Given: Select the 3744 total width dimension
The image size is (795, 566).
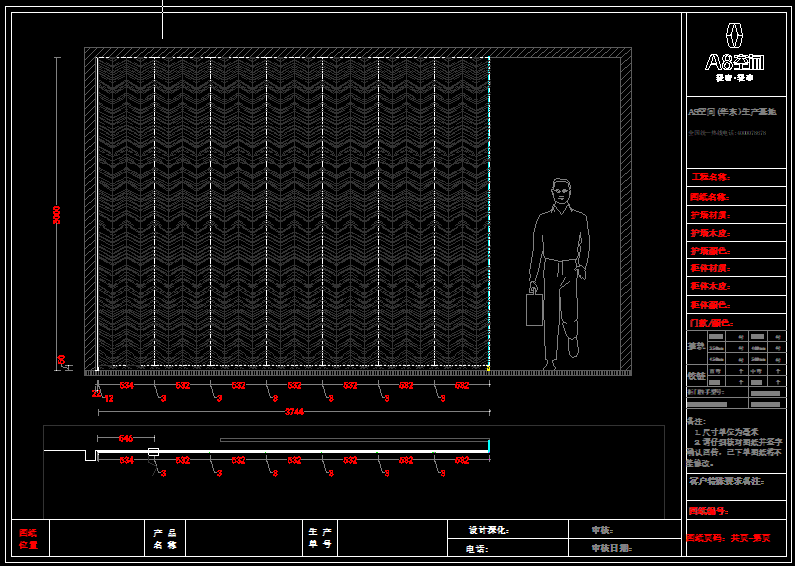Looking at the screenshot, I should (x=294, y=411).
